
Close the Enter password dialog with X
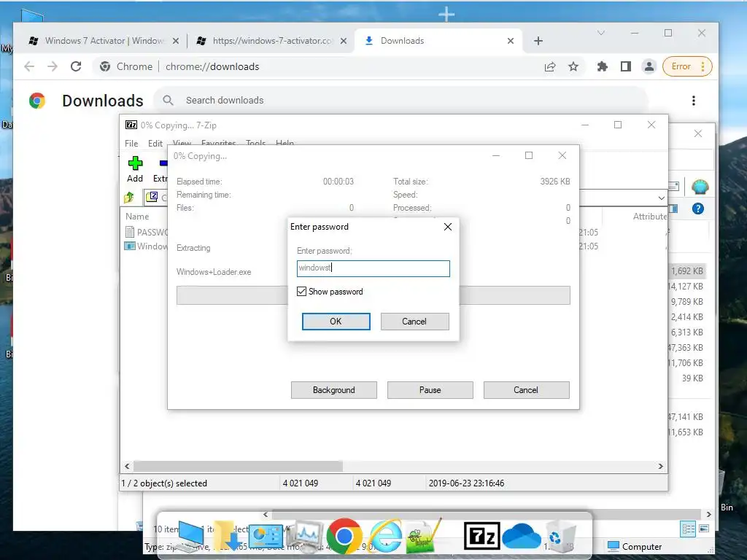tap(448, 227)
